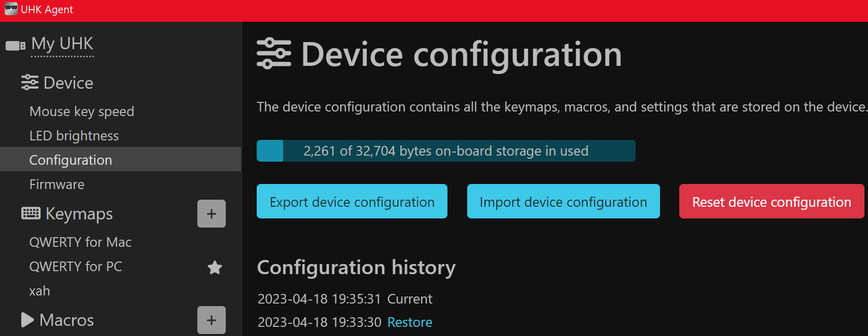Screen dimensions: 868x336
Task: Click the keyboard icon next to Keymaps
Action: (x=30, y=213)
